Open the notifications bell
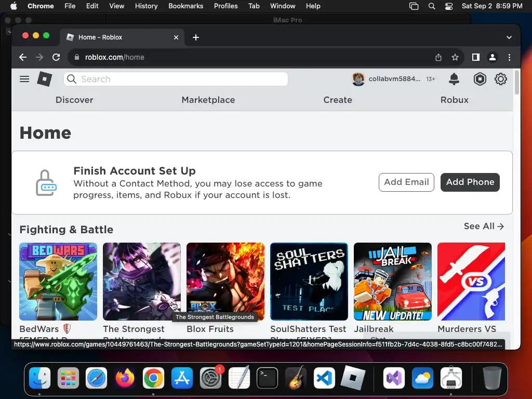 (454, 79)
